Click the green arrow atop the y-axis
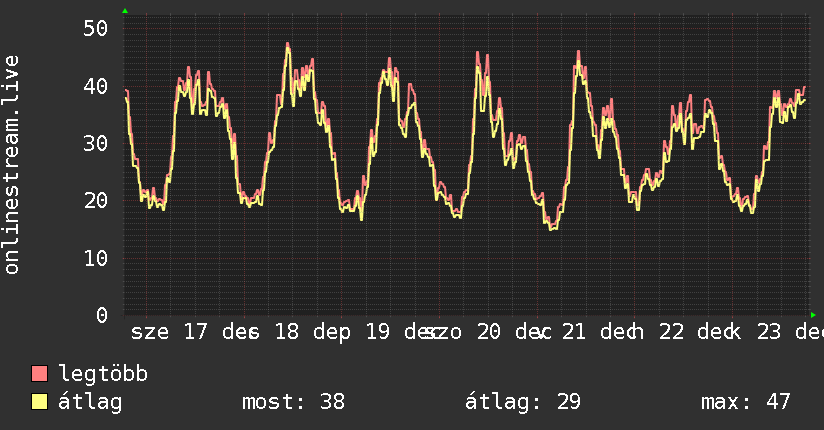The image size is (824, 430). coord(125,11)
